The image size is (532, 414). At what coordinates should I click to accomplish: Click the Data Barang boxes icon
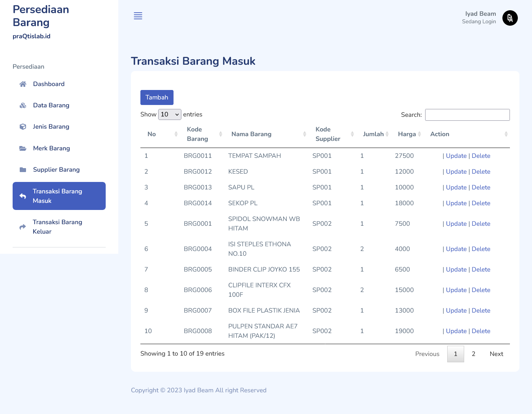pos(23,105)
